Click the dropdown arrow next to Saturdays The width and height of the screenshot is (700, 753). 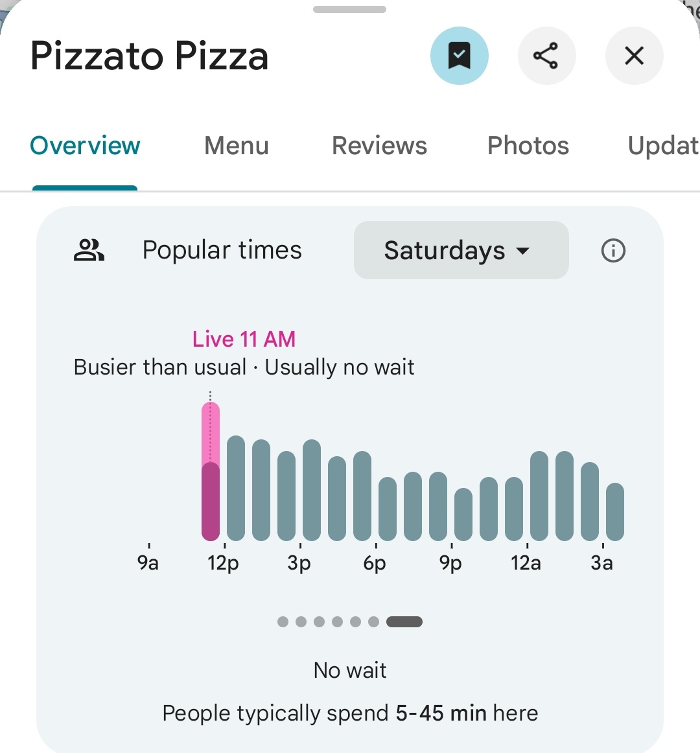(522, 251)
